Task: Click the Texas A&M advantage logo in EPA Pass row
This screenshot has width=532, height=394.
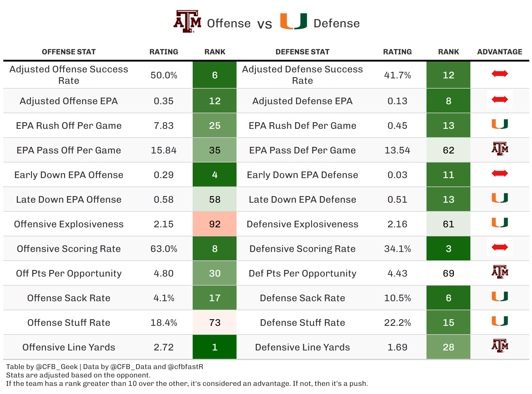Action: point(500,149)
